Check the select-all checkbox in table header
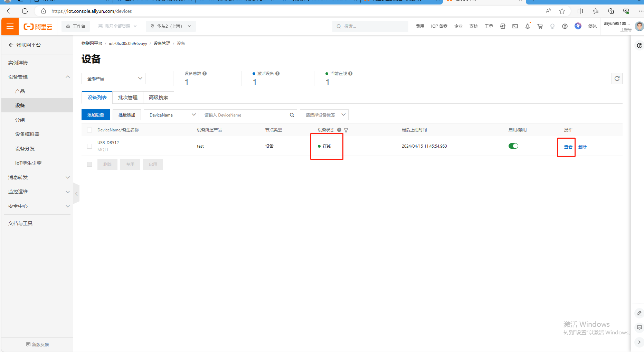 click(89, 130)
